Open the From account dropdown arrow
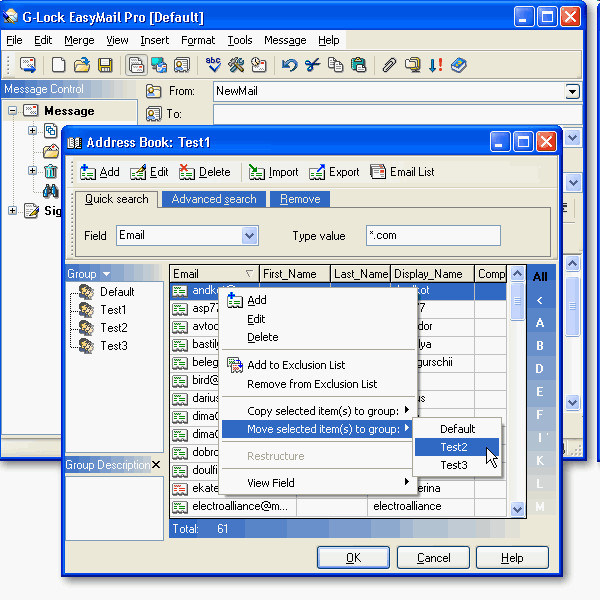Image resolution: width=600 pixels, height=600 pixels. pyautogui.click(x=572, y=91)
